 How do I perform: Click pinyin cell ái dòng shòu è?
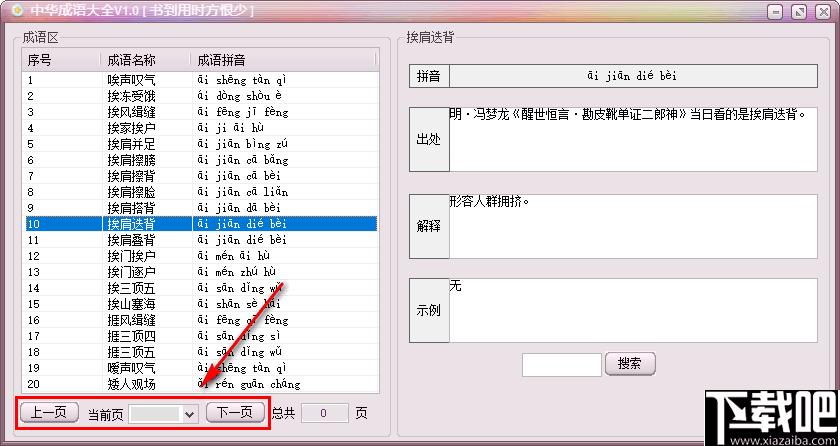(x=239, y=96)
